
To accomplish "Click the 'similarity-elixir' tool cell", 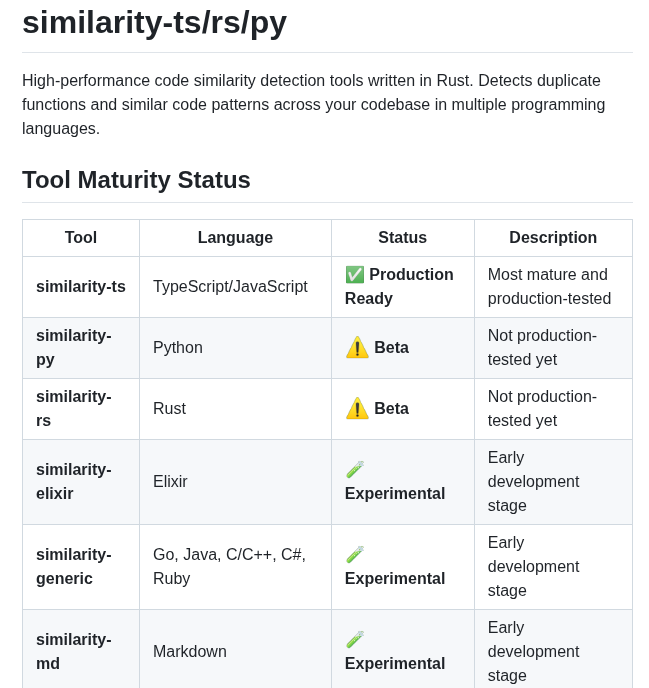I will tap(81, 481).
